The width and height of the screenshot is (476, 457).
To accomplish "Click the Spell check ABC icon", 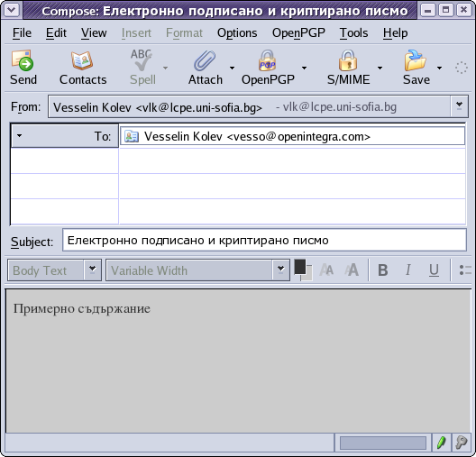I will (142, 60).
